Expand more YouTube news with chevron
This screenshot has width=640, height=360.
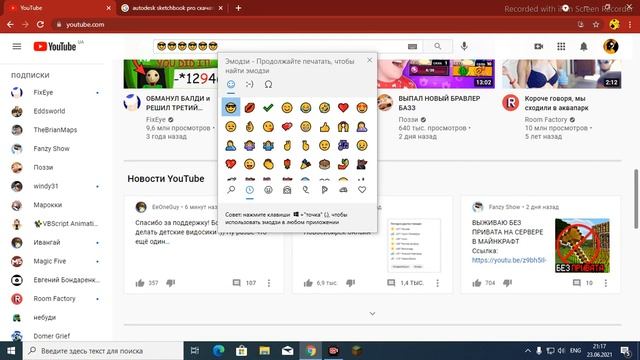pos(372,313)
